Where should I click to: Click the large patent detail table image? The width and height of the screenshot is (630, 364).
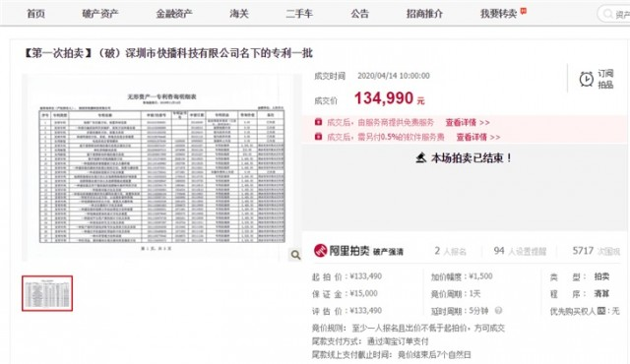pos(161,168)
